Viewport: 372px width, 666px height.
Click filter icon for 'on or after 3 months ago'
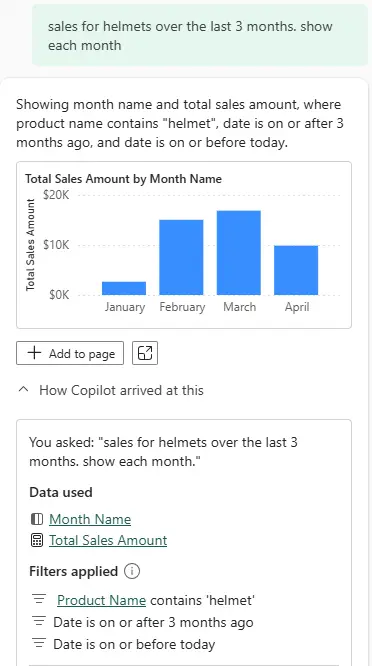(39, 622)
